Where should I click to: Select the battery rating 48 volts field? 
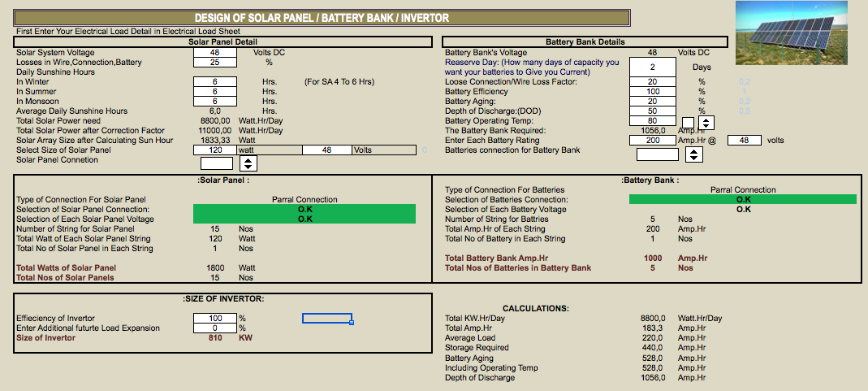[744, 140]
